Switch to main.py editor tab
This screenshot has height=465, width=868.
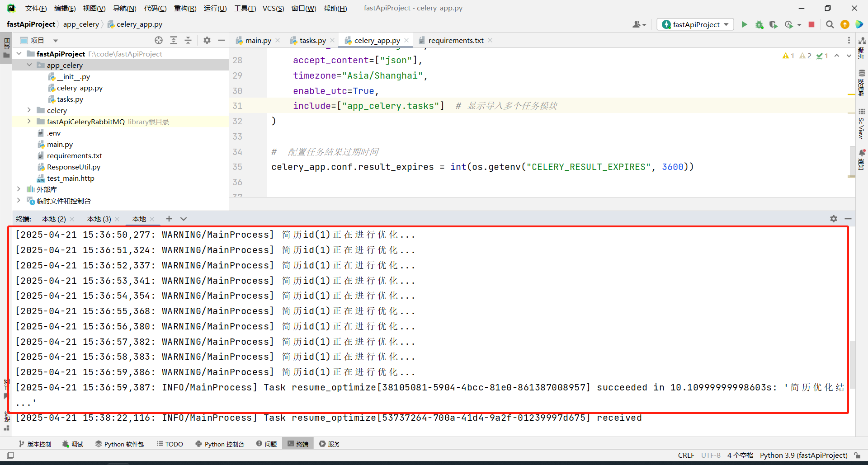[x=258, y=40]
